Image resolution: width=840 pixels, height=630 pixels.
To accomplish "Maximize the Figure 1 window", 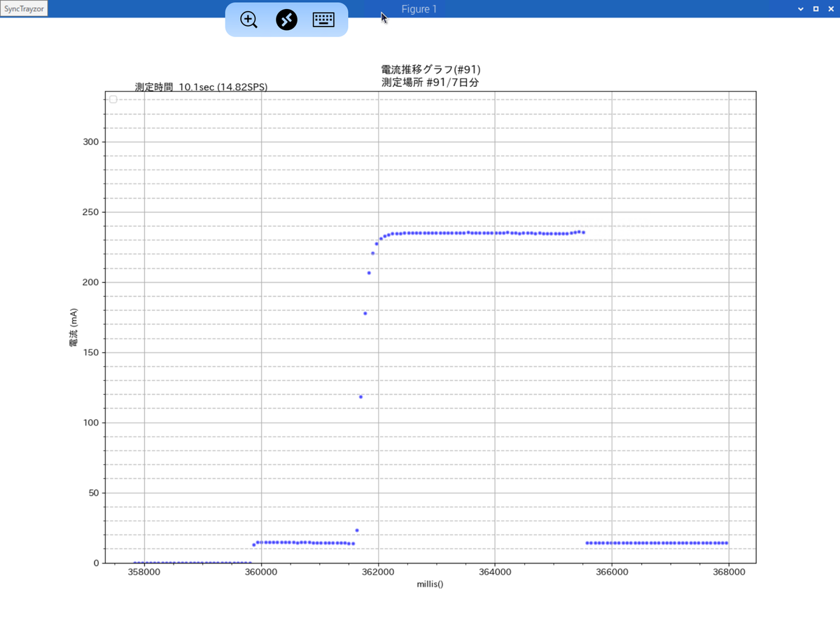I will point(815,9).
